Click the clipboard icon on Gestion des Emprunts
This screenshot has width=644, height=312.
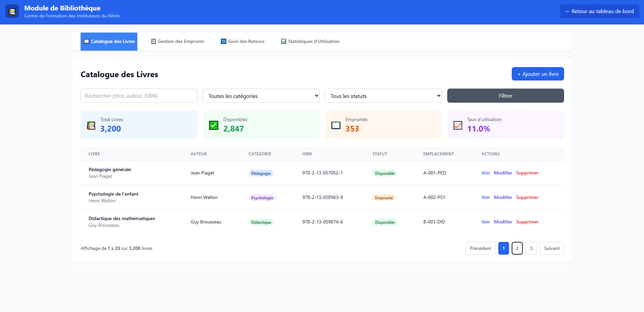pyautogui.click(x=153, y=41)
